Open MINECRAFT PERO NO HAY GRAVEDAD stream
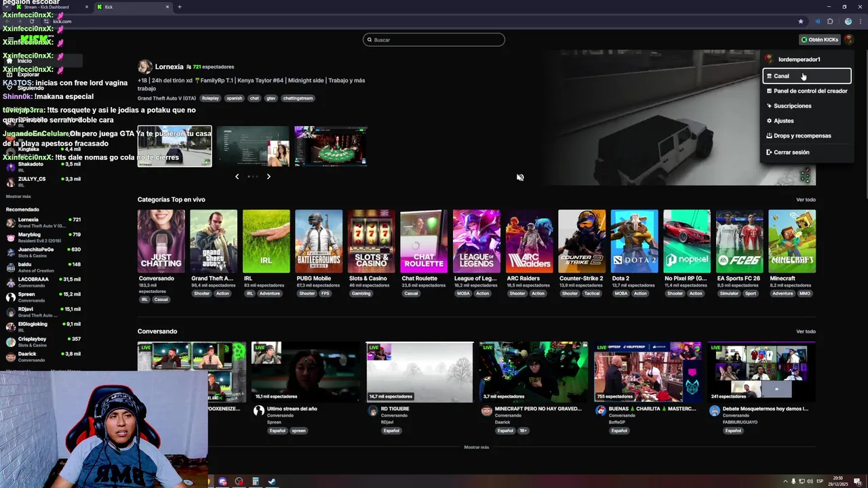Image resolution: width=868 pixels, height=488 pixels. pos(534,372)
